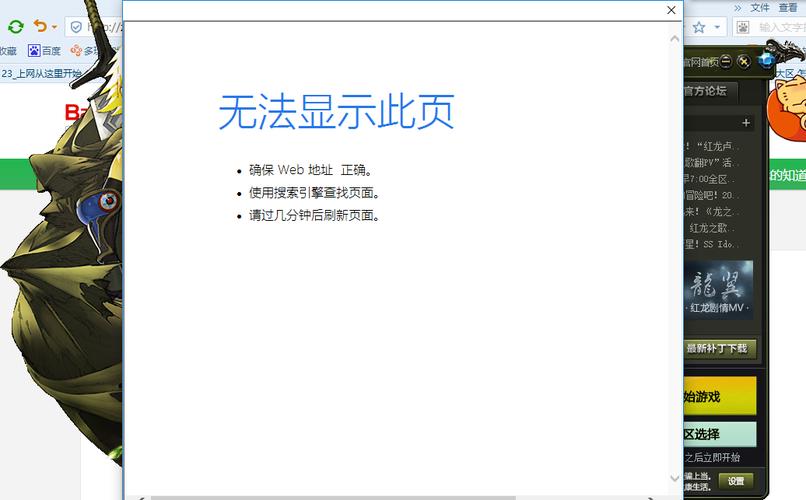Click the orange undo arrow icon

(40, 26)
